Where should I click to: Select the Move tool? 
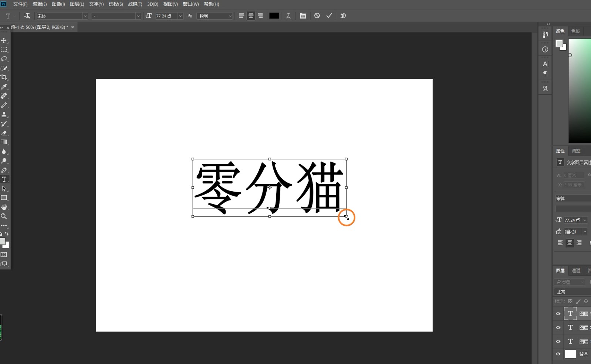click(4, 40)
